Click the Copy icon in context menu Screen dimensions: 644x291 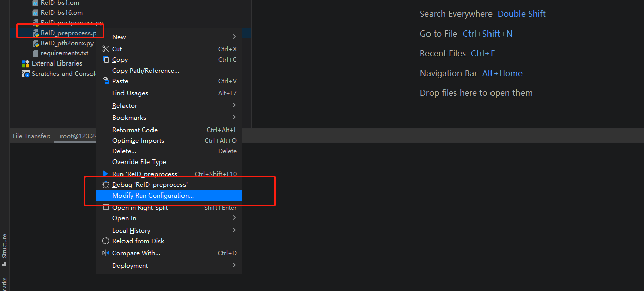[106, 59]
